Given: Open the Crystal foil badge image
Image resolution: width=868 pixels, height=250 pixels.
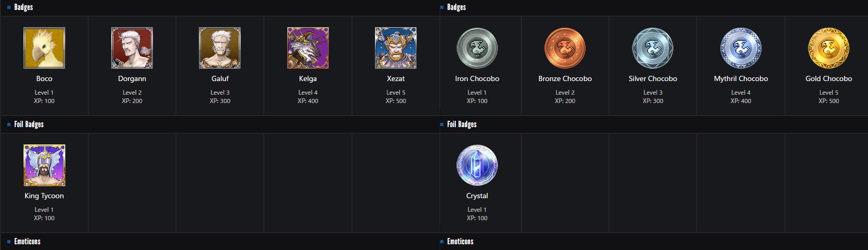Looking at the screenshot, I should pyautogui.click(x=477, y=165).
